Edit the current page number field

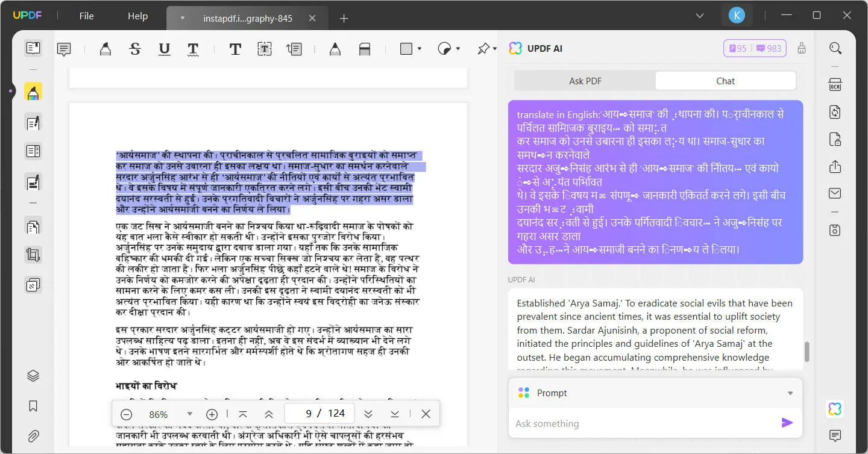(309, 413)
